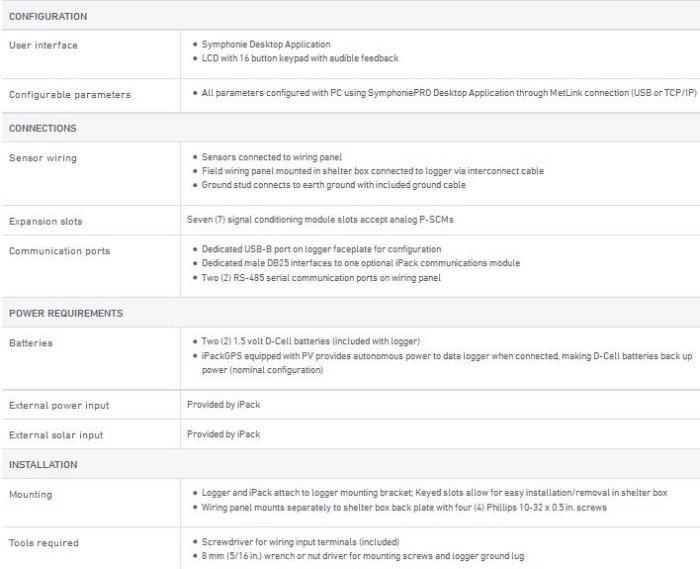Select the POWER REQUIREMENTS section heading
Image resolution: width=700 pixels, height=569 pixels.
pos(66,313)
